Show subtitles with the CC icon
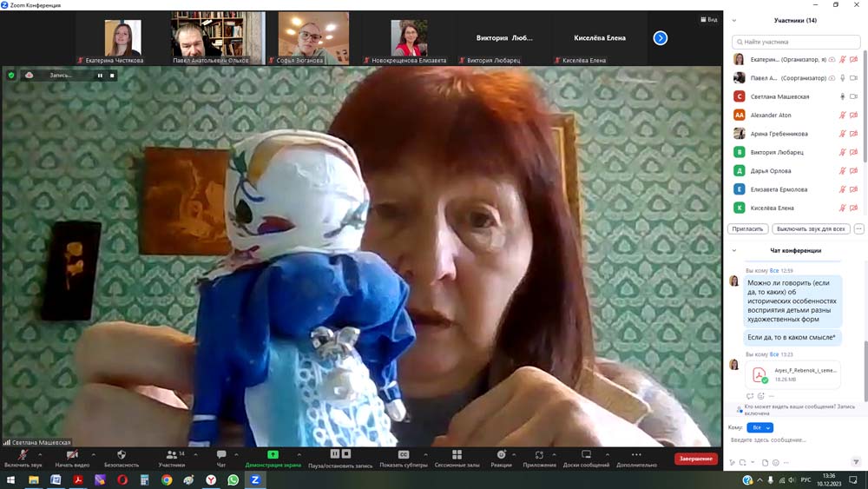The height and width of the screenshot is (489, 868). [x=404, y=454]
